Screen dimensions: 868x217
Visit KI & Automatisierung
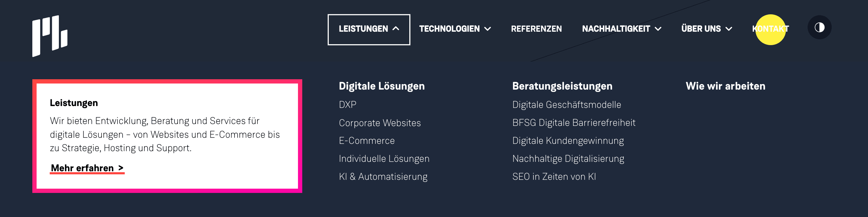point(383,176)
